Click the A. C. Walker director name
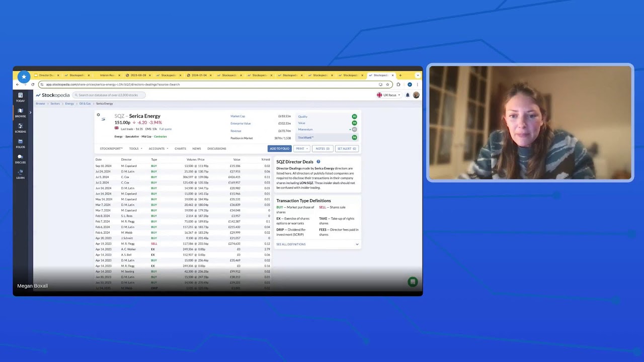This screenshot has width=644, height=362. tap(128, 249)
